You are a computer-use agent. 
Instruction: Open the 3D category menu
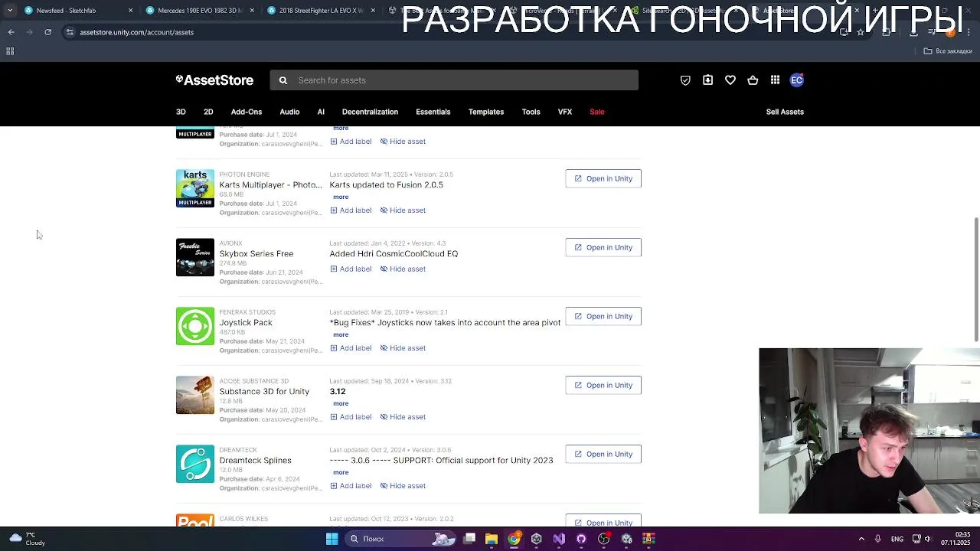[181, 112]
